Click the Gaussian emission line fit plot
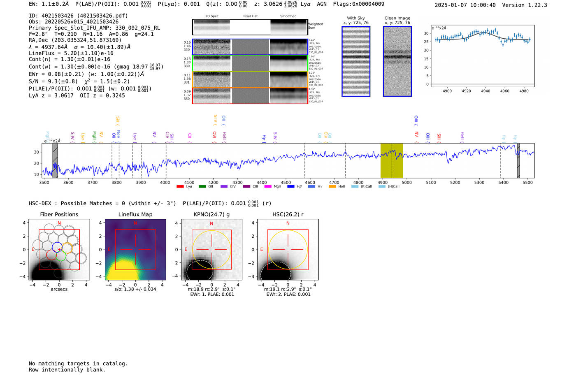Screen dimensions: 576x392 tap(482, 56)
